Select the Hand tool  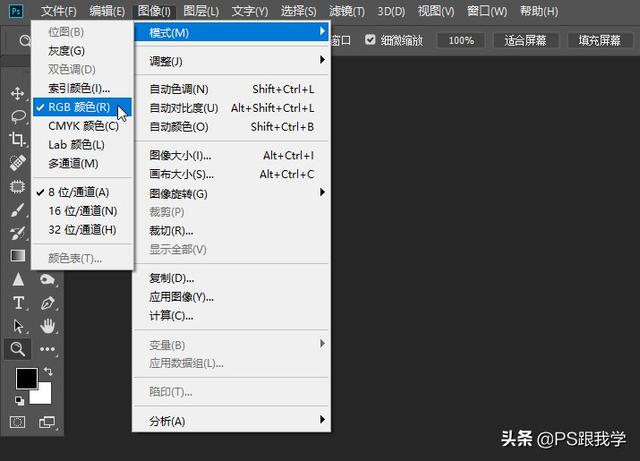point(47,326)
